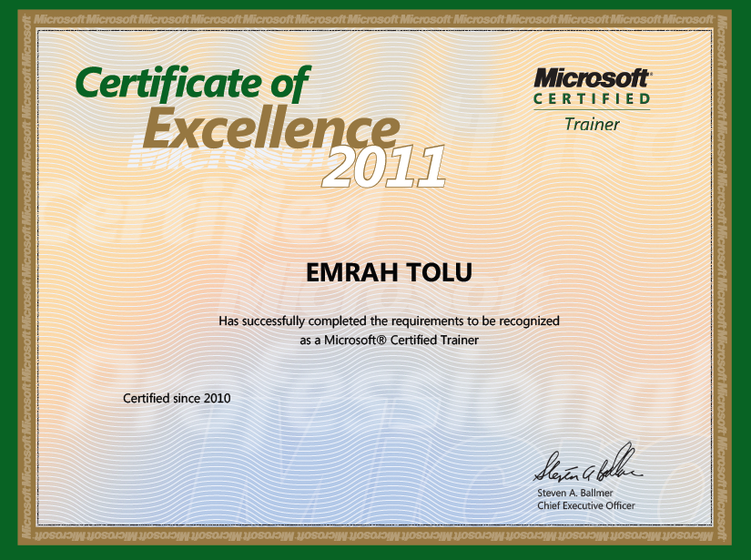Click the green "Certificate of" heading

pyautogui.click(x=193, y=84)
